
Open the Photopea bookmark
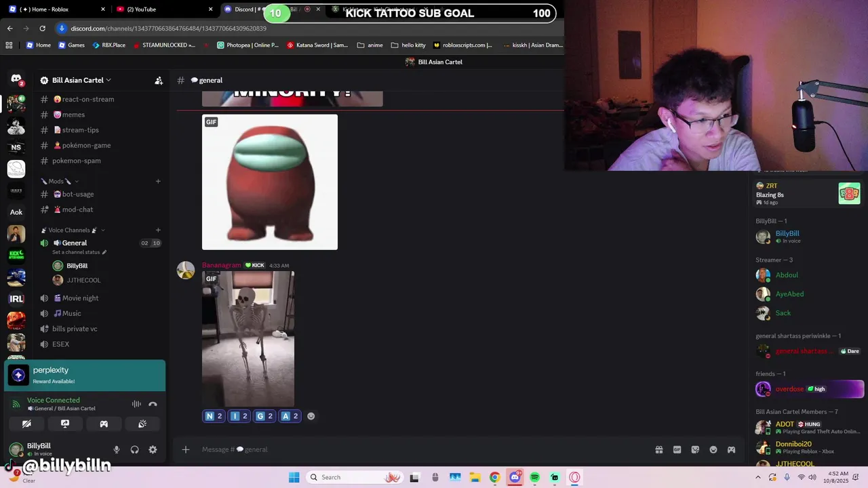point(248,45)
